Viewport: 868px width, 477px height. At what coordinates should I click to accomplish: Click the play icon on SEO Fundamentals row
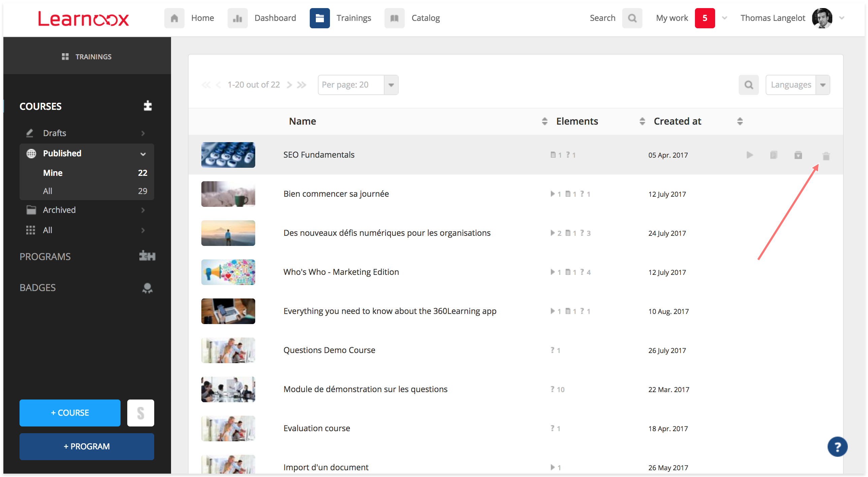pos(749,155)
